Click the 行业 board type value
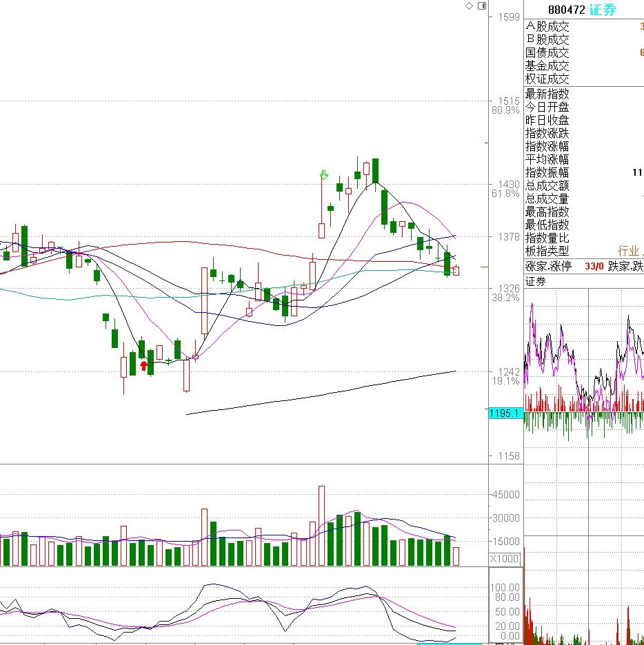644x645 pixels. click(628, 251)
